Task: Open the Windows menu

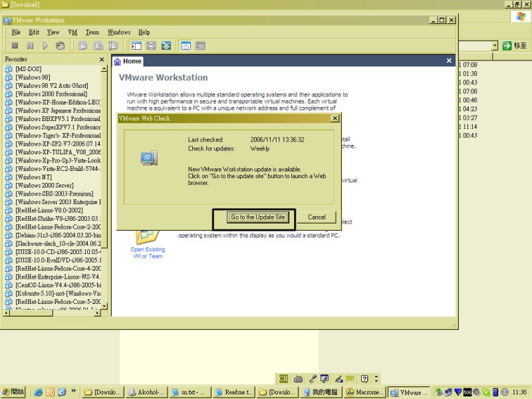Action: [x=119, y=32]
